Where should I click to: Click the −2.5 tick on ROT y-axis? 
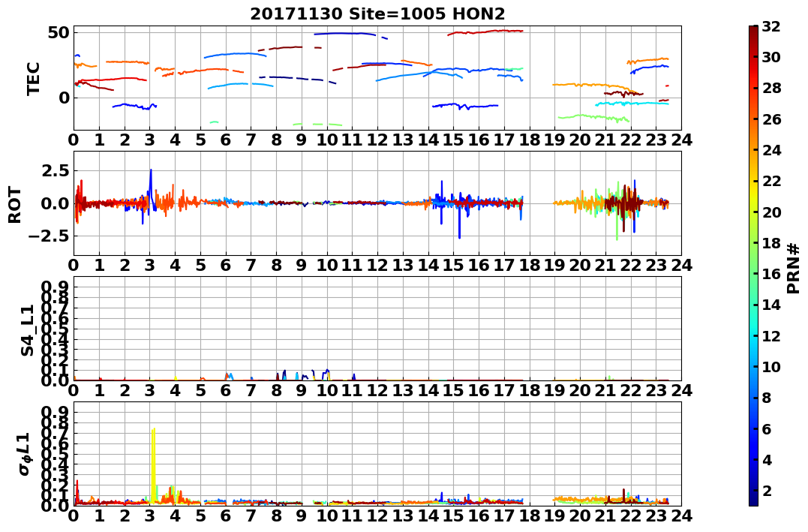click(48, 236)
